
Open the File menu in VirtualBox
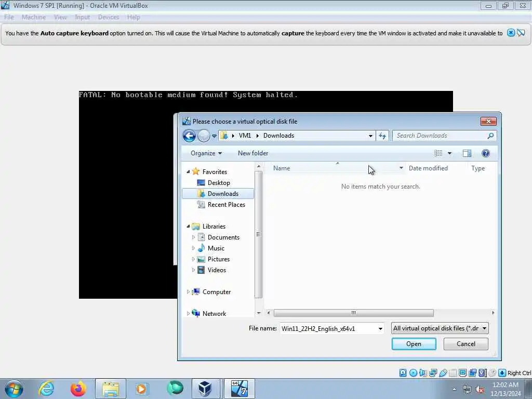(9, 17)
